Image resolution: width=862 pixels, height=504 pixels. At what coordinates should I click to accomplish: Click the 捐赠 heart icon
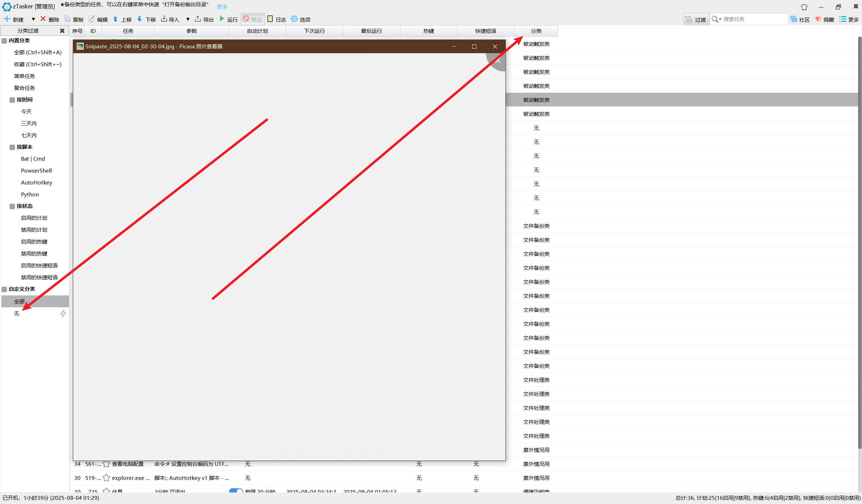click(818, 19)
